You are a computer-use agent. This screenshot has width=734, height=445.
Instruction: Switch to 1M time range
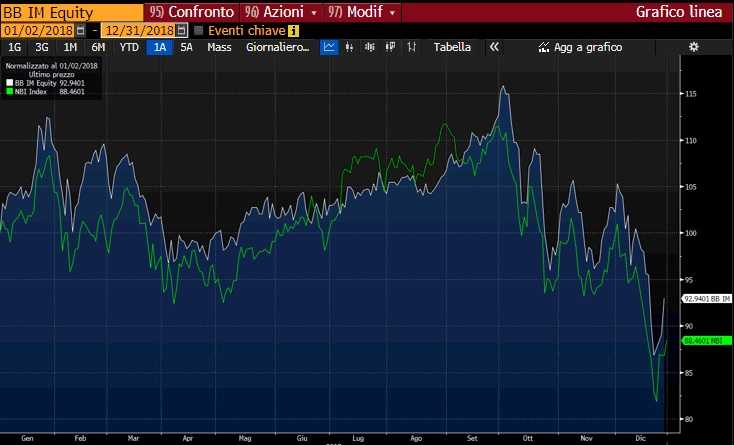click(70, 47)
